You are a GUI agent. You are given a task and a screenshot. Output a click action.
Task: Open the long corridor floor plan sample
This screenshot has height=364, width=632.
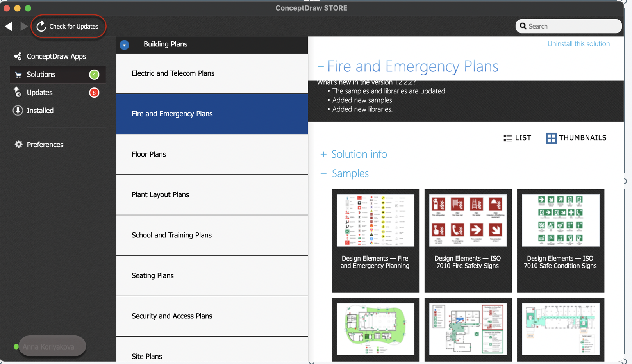(561, 330)
